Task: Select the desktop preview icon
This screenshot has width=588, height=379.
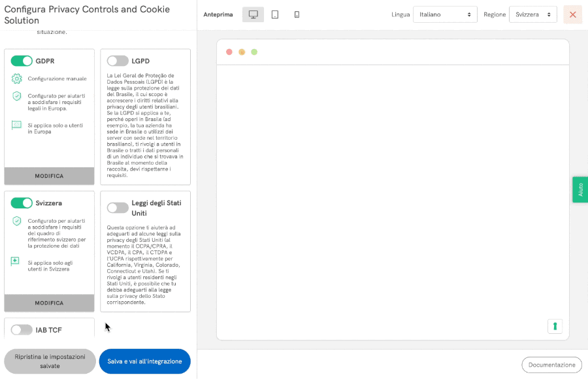Action: [x=253, y=14]
